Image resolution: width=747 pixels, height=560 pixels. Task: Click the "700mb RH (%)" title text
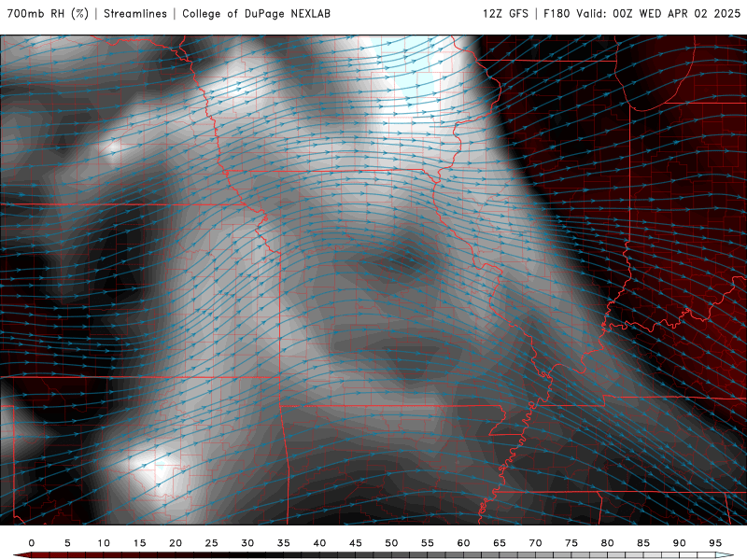48,14
